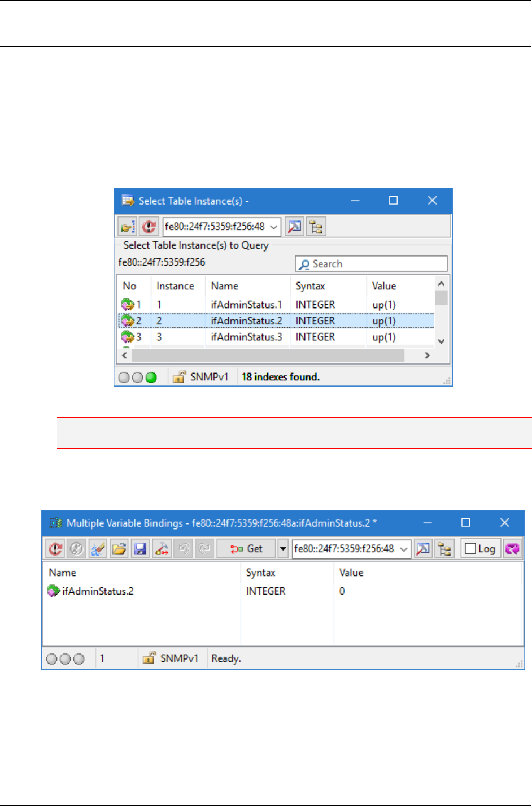Screen dimensions: 532x806
Task: Click the MIB tree icon in Multiple Variable Bindings
Action: click(445, 549)
